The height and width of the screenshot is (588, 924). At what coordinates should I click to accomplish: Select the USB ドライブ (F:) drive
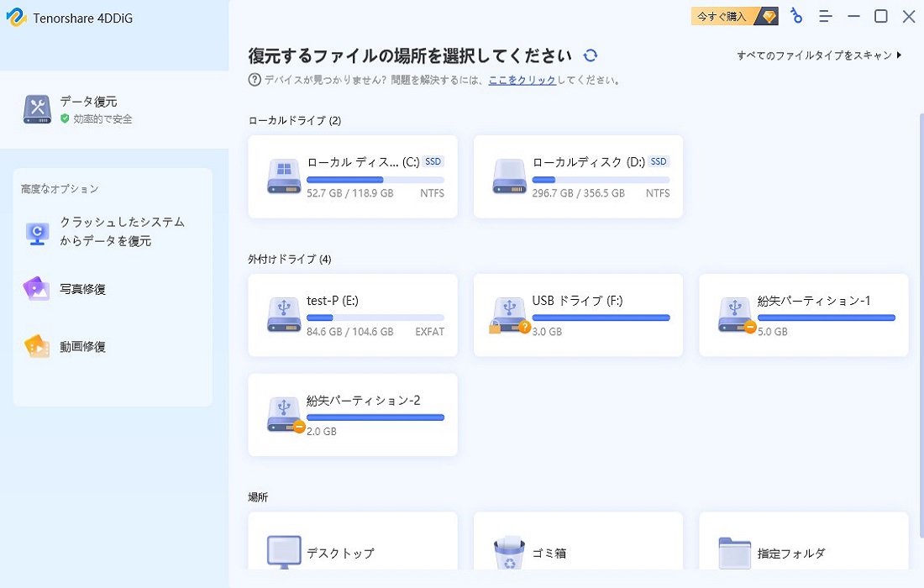tap(578, 314)
